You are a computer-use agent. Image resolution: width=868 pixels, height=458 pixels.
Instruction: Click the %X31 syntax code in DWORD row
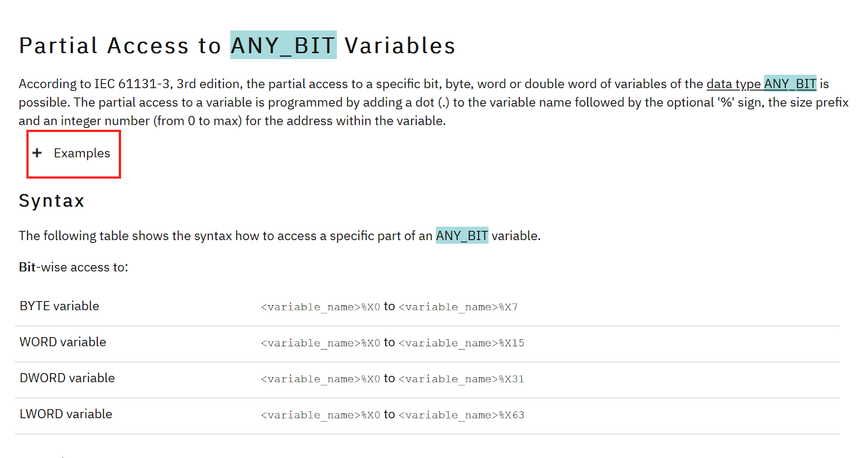pyautogui.click(x=462, y=379)
